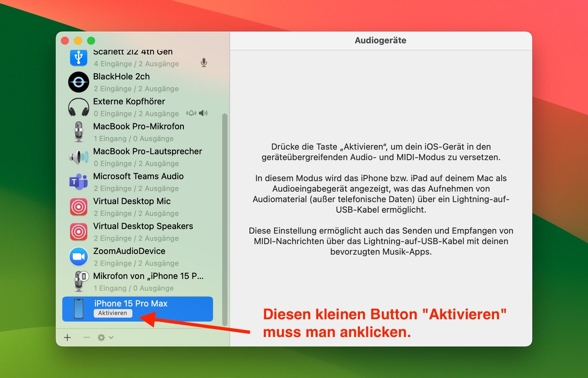The height and width of the screenshot is (378, 588).
Task: Click the green full-screen window button
Action: 91,41
